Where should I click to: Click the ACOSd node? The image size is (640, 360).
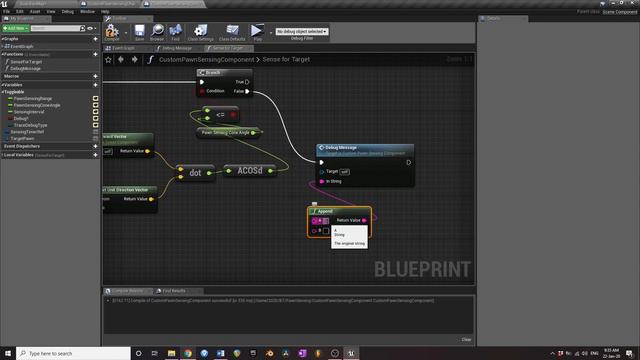click(x=249, y=171)
